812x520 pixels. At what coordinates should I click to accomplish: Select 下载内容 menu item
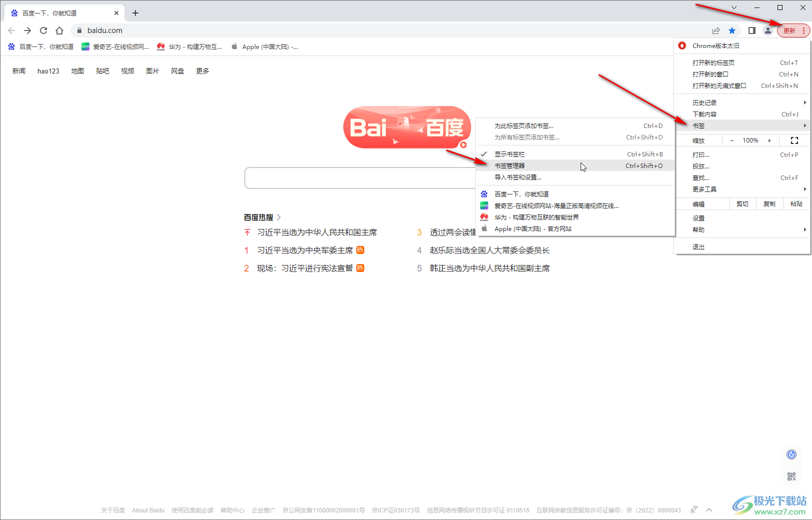742,114
